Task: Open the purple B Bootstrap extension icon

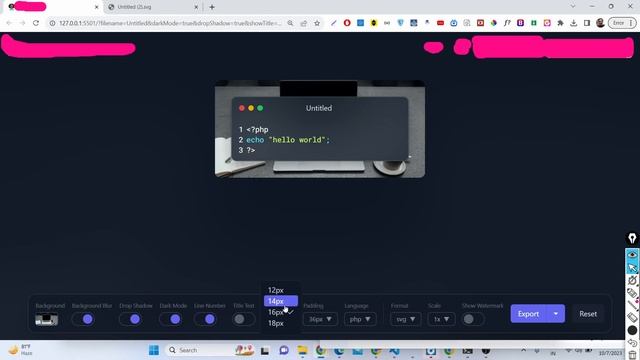Action: click(520, 23)
